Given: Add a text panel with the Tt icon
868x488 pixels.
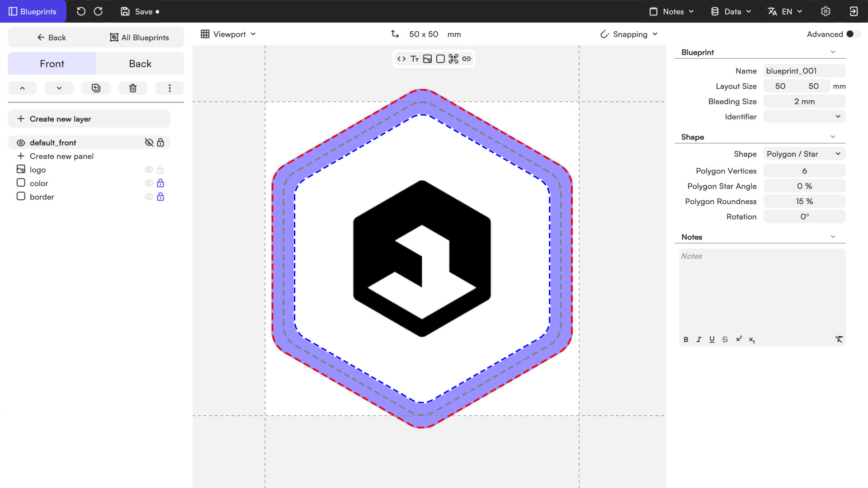Looking at the screenshot, I should [x=415, y=59].
